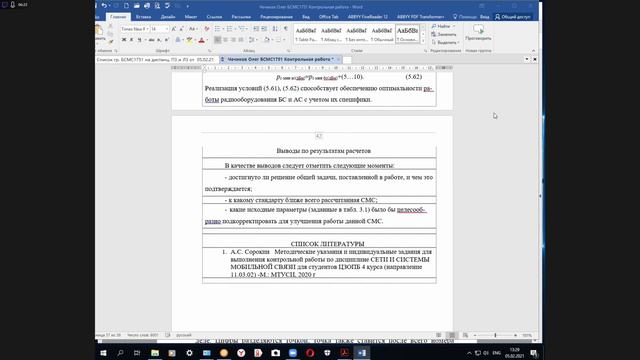Viewport: 640px width, 360px height.
Task: Show paragraph marks with the pilcrow icon
Action: click(286, 29)
